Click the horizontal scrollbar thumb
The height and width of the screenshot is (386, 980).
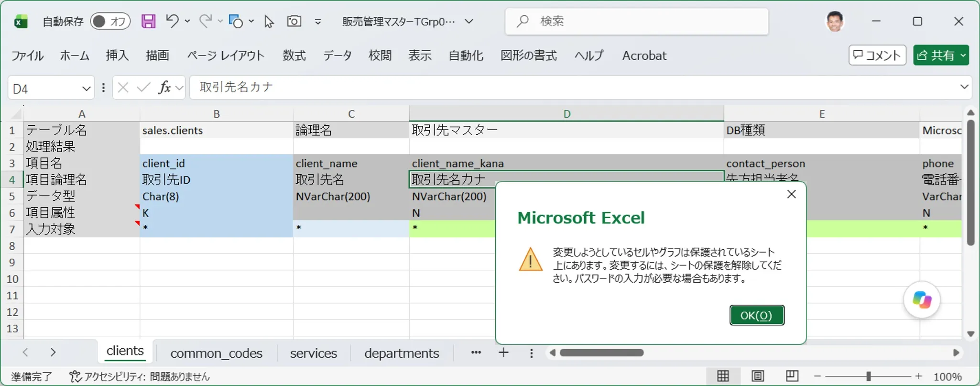601,353
